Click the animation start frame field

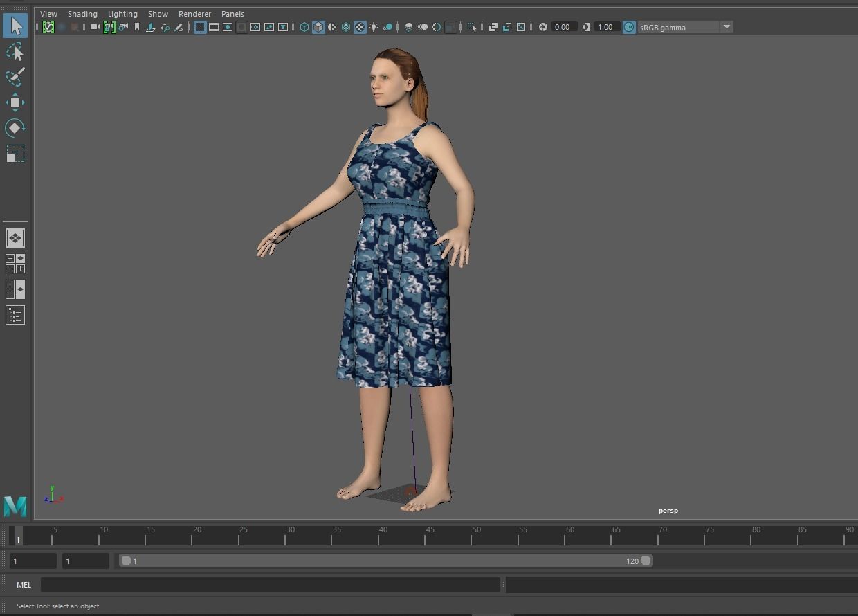click(x=33, y=561)
